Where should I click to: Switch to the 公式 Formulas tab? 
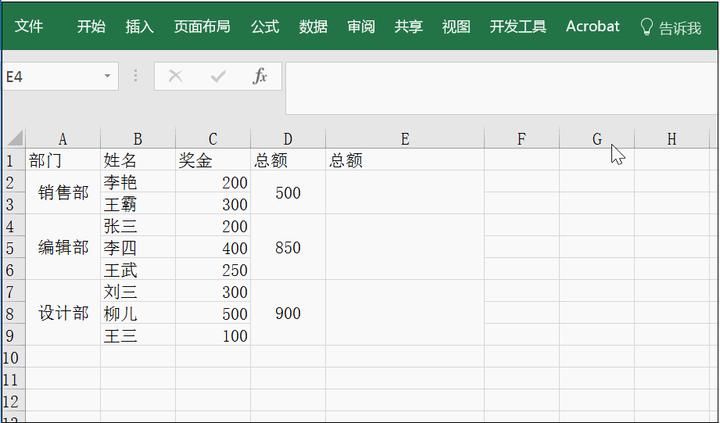[x=265, y=27]
